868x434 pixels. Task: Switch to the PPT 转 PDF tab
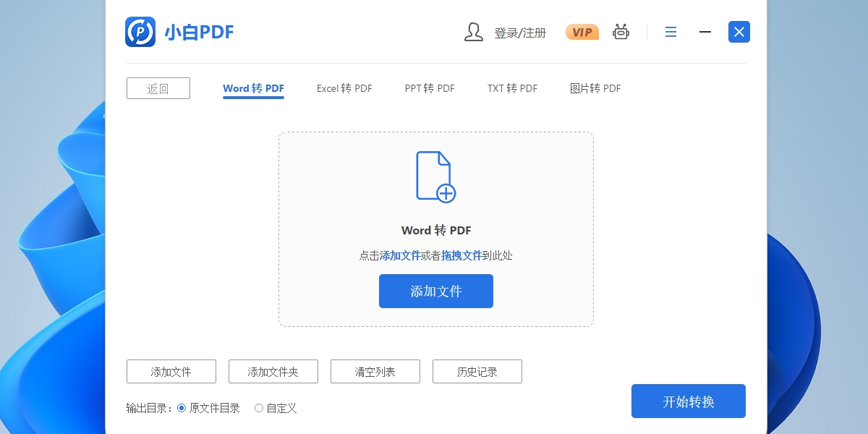click(x=430, y=88)
